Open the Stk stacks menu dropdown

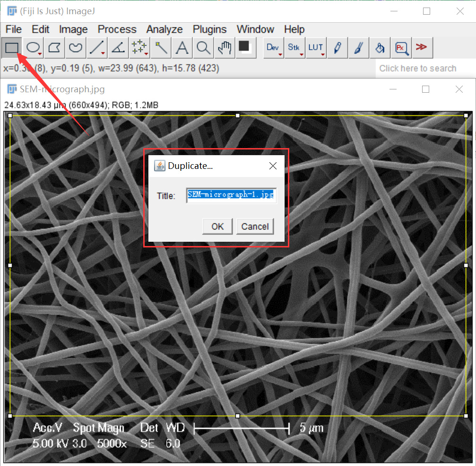[x=294, y=47]
